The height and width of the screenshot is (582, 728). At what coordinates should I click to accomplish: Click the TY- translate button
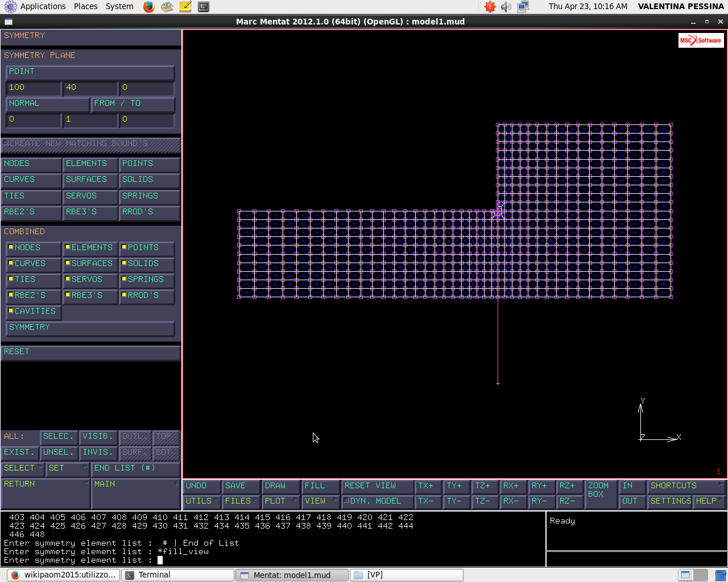coord(457,501)
